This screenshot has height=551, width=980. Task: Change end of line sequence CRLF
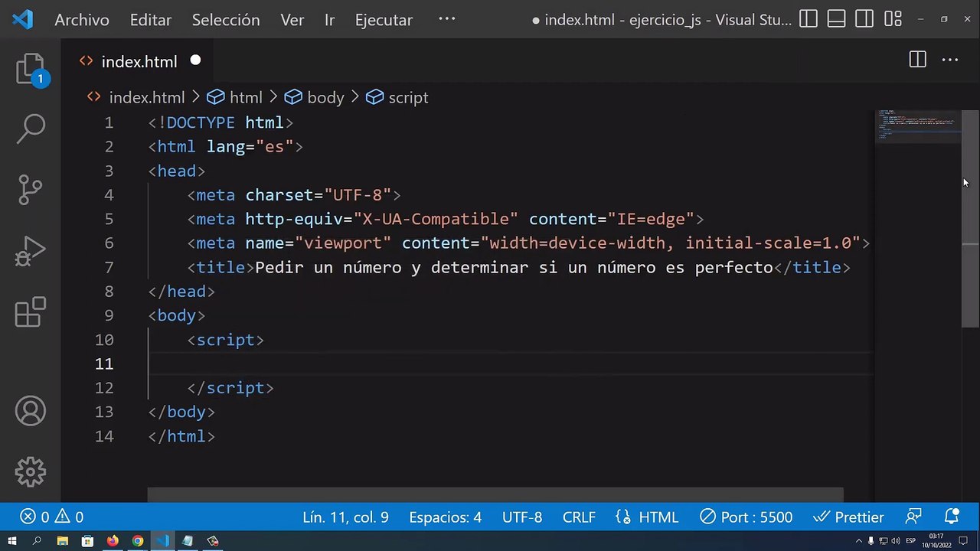579,517
